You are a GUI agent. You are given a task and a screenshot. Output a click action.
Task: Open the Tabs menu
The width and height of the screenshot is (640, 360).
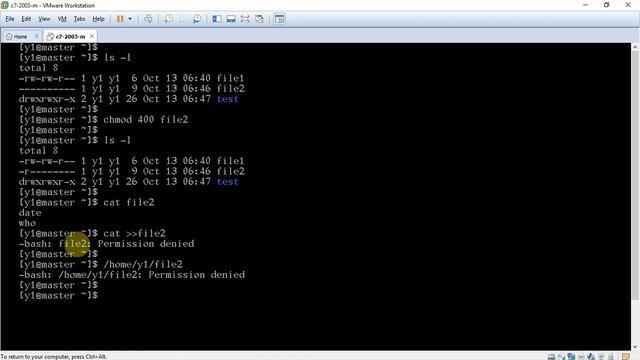coord(79,19)
